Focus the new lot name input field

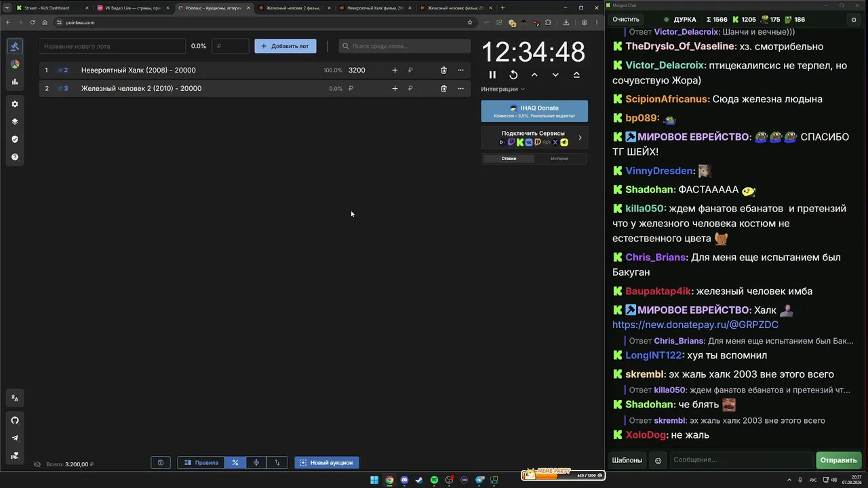pyautogui.click(x=112, y=46)
